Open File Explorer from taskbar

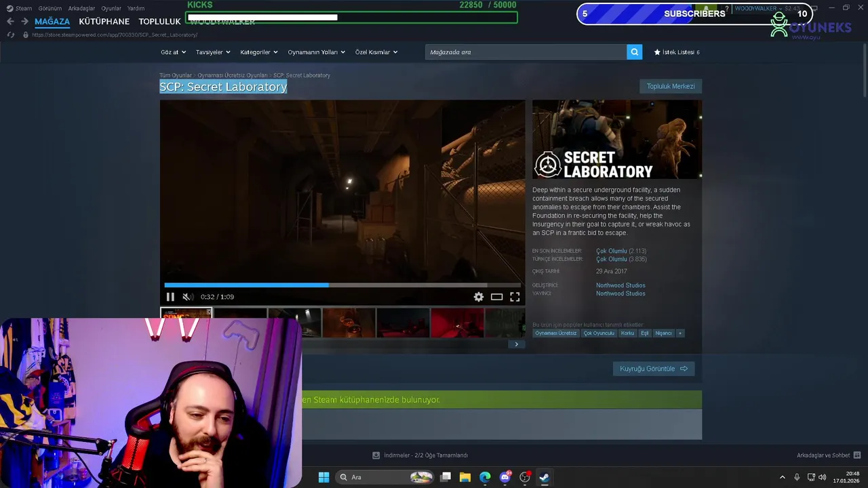point(465,477)
